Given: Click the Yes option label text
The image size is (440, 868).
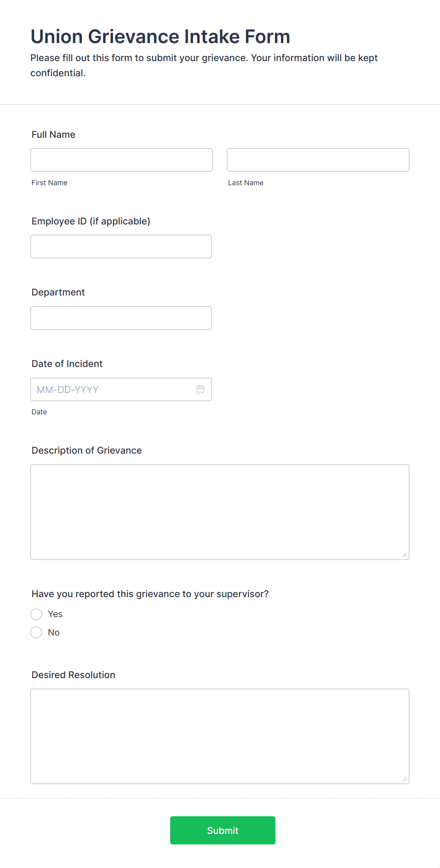Looking at the screenshot, I should pyautogui.click(x=55, y=614).
